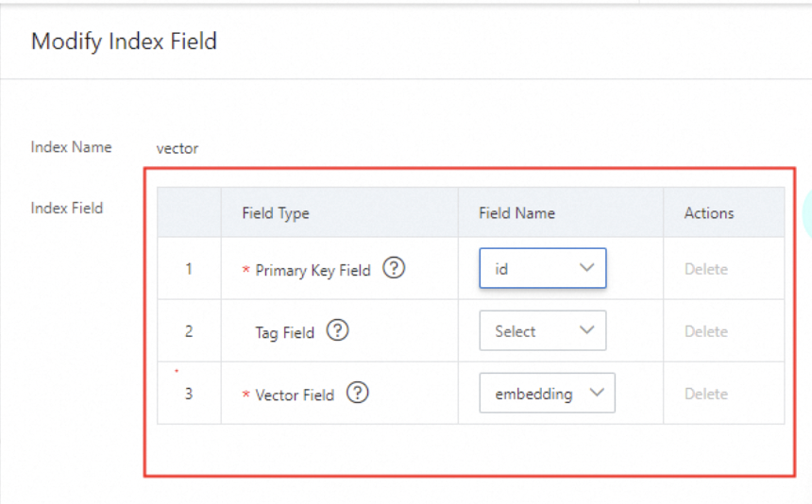Viewport: 812px width, 504px height.
Task: Click the Field Name column header
Action: (x=516, y=213)
